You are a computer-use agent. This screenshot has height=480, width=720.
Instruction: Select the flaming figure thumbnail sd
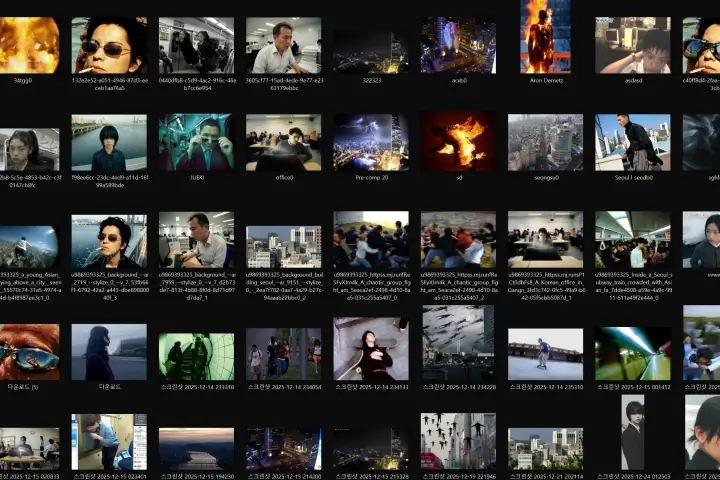click(458, 141)
